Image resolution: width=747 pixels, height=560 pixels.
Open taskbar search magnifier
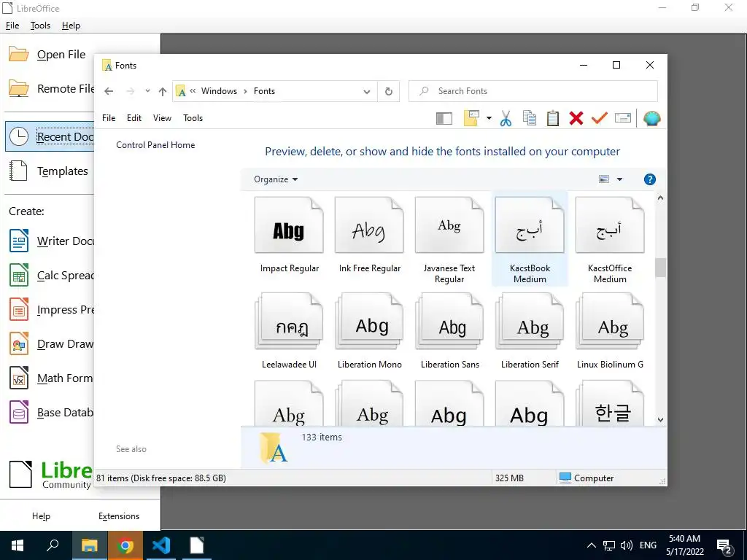coord(53,545)
